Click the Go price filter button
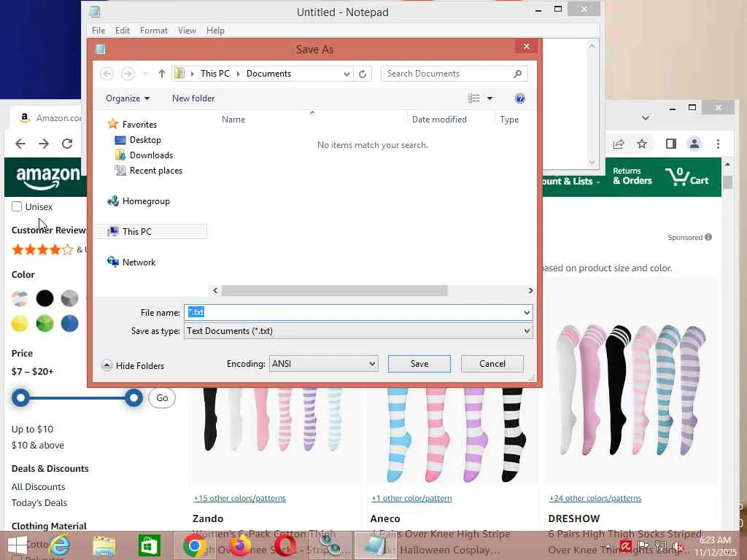 coord(162,398)
